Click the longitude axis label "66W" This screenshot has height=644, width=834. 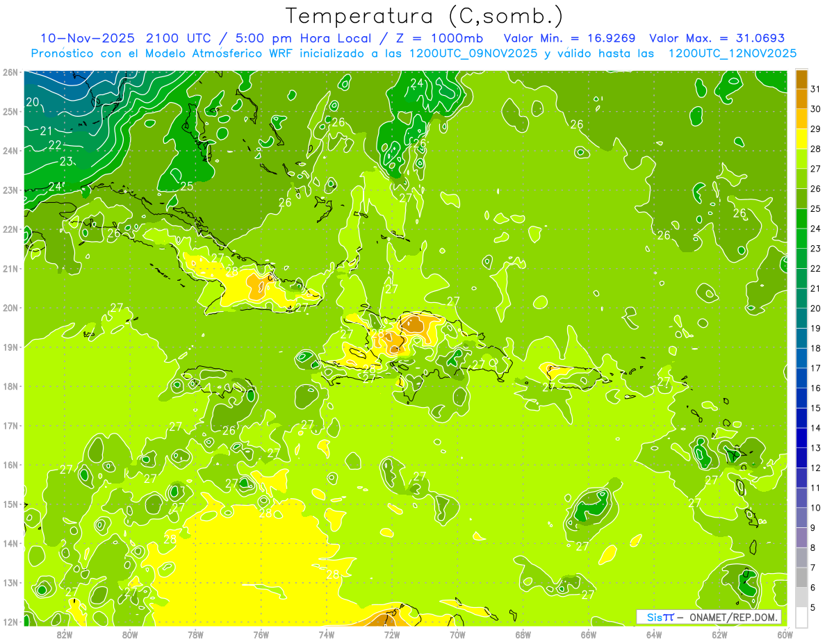588,634
